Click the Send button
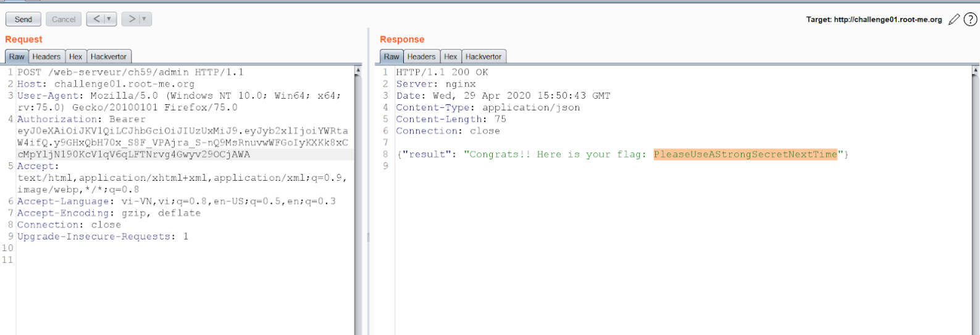The width and height of the screenshot is (980, 335). click(23, 19)
